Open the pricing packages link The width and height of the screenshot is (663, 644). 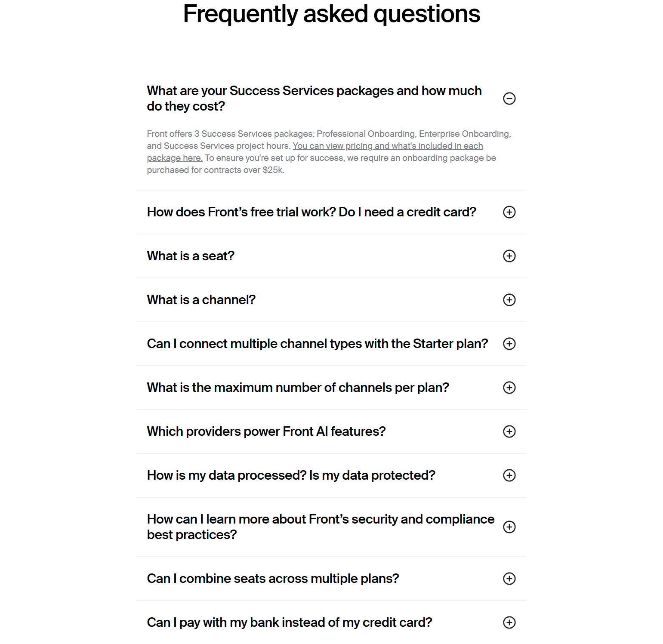tap(387, 146)
